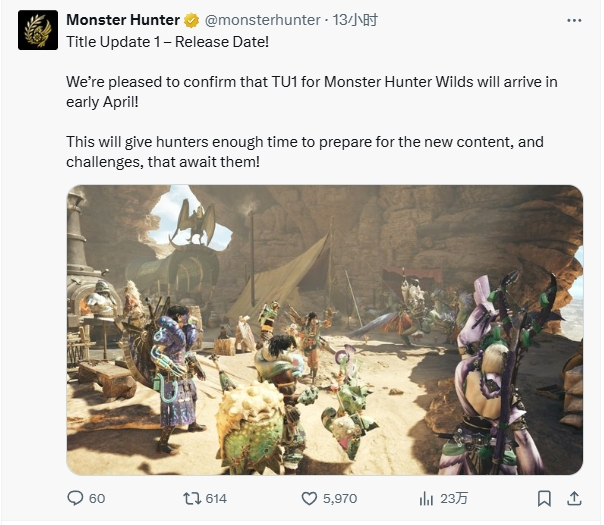
Task: Open the reply speech bubble icon
Action: (75, 498)
